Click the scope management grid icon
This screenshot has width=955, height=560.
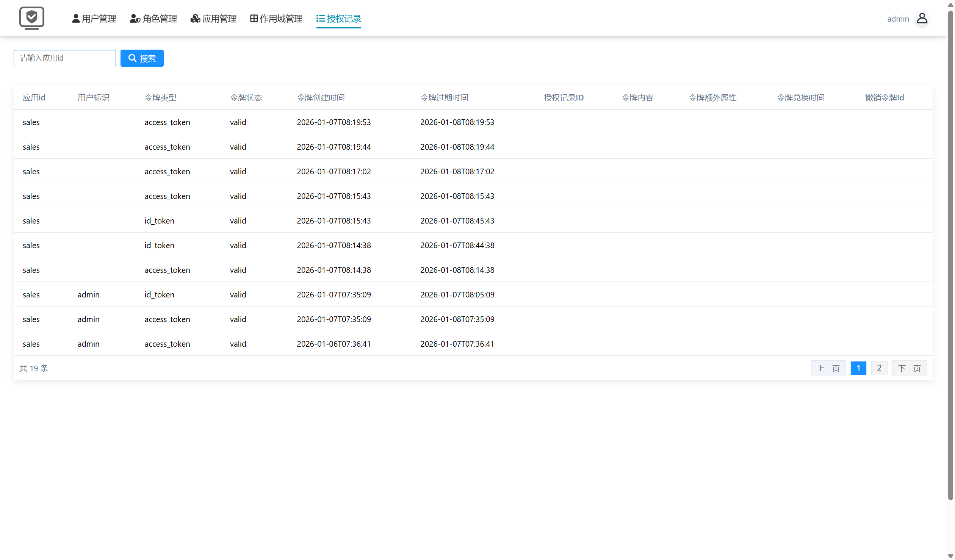254,19
